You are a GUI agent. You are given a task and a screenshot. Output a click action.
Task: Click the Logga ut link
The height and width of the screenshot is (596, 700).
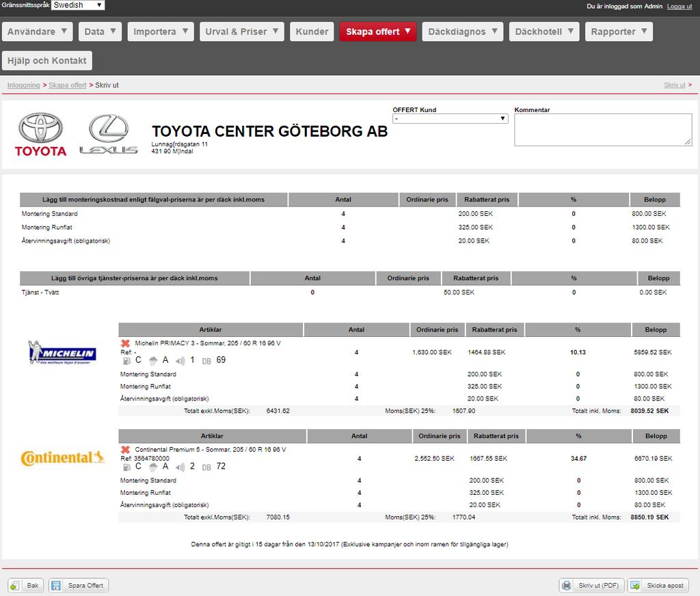(x=679, y=6)
